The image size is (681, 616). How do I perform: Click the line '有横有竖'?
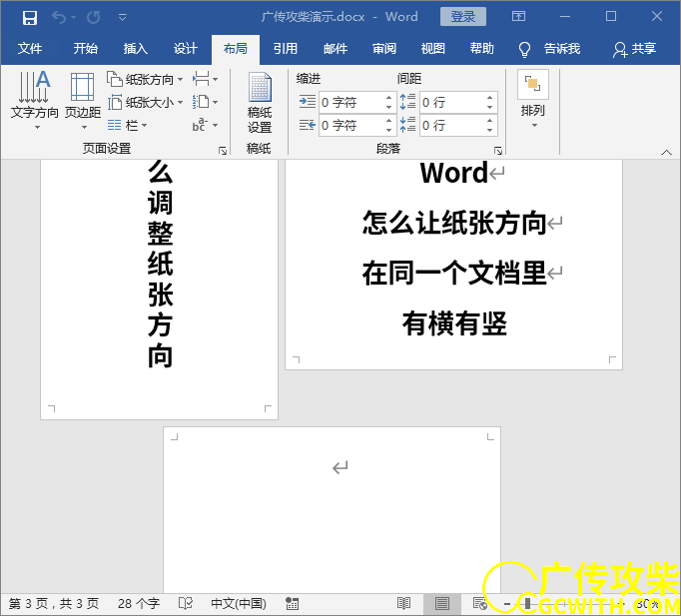(x=454, y=323)
